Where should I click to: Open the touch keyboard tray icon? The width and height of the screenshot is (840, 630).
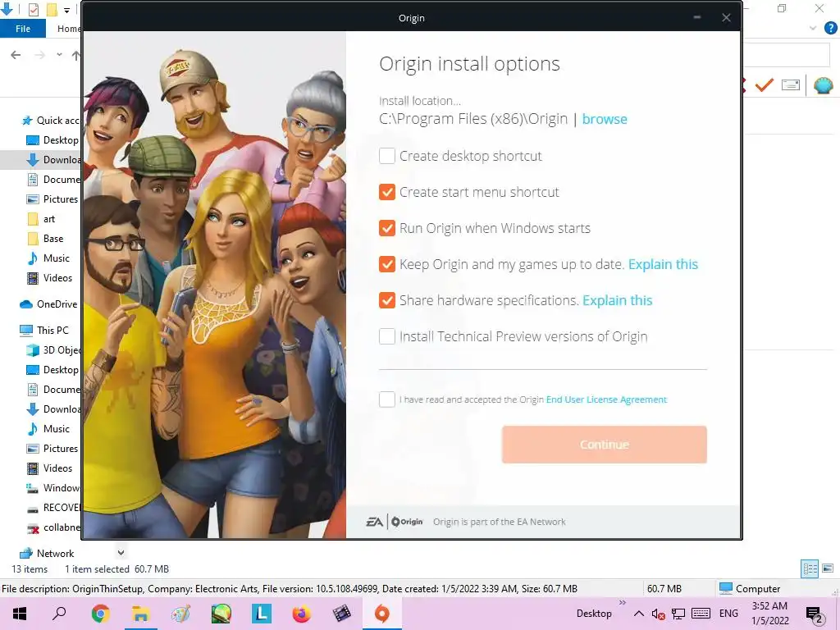point(701,614)
